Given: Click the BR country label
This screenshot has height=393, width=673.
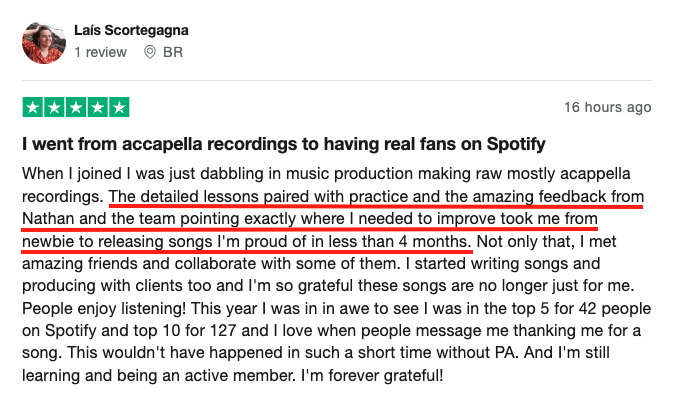Looking at the screenshot, I should coord(173,52).
